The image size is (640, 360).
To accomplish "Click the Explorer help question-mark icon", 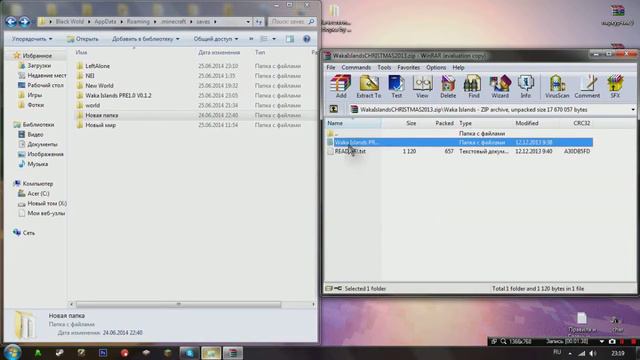I will (307, 39).
